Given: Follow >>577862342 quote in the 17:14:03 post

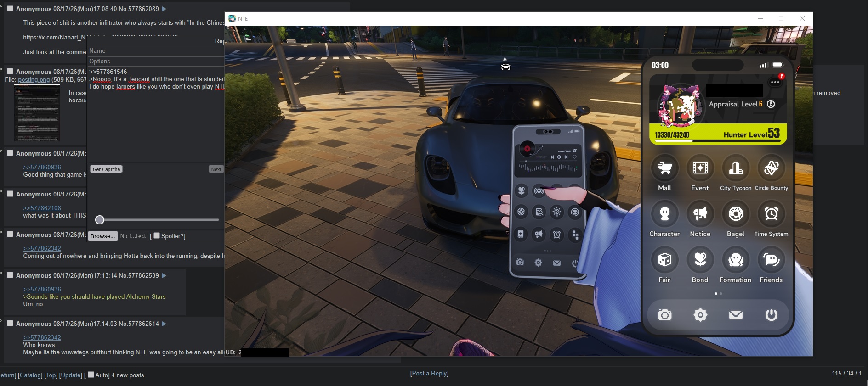Looking at the screenshot, I should pyautogui.click(x=42, y=337).
